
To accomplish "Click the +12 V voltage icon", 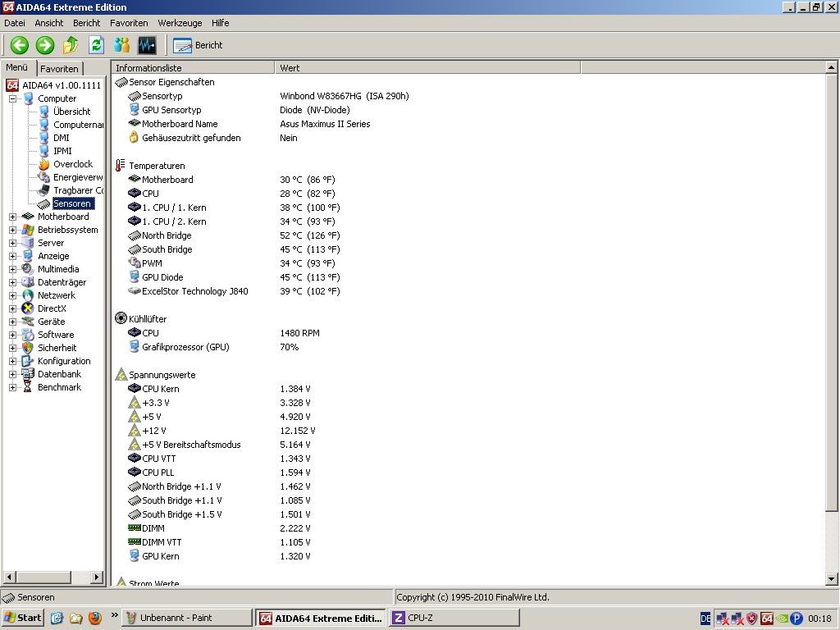I will click(x=135, y=430).
